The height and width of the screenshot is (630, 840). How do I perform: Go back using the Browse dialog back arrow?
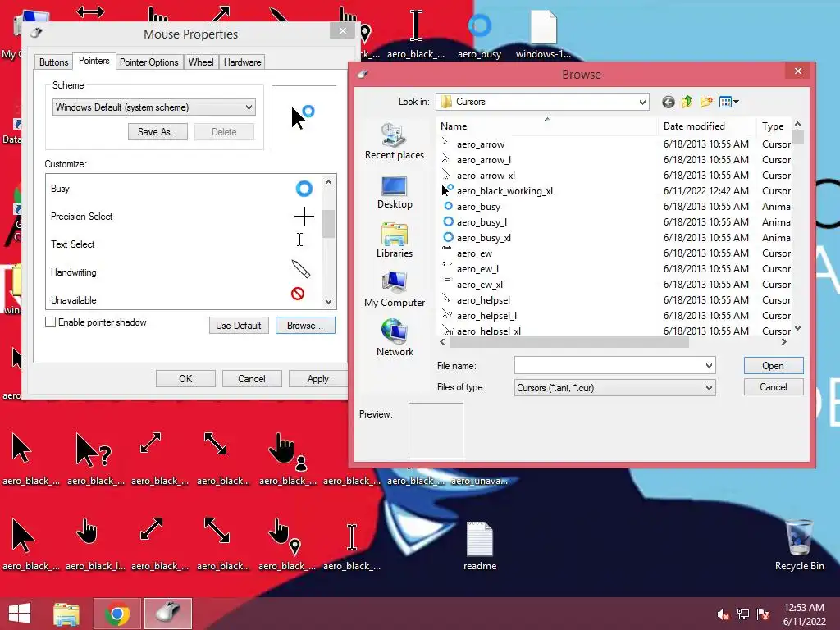(x=668, y=102)
